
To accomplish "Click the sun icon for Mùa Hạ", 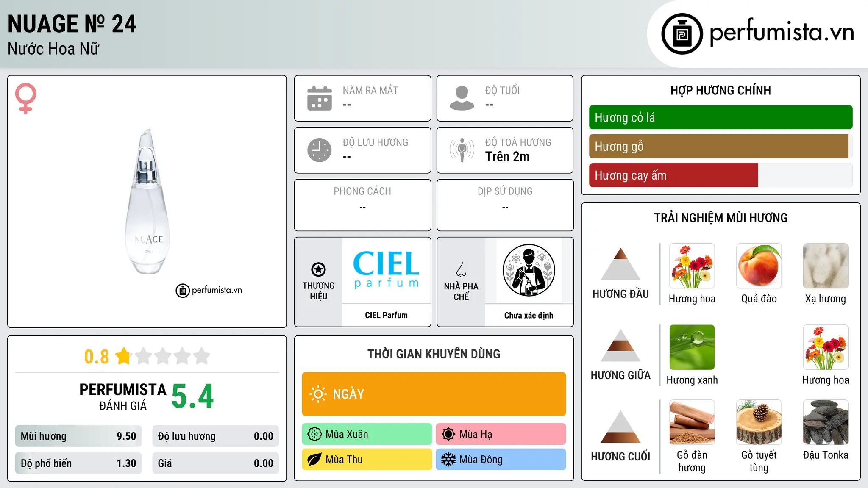I will (448, 434).
